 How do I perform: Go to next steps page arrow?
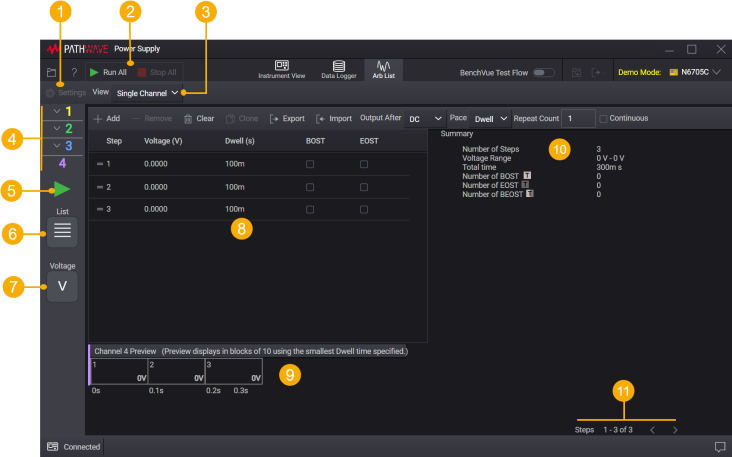click(x=675, y=430)
